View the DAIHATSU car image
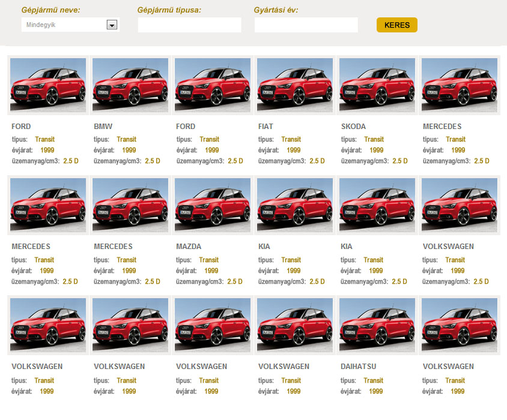Image resolution: width=507 pixels, height=420 pixels. coord(377,325)
